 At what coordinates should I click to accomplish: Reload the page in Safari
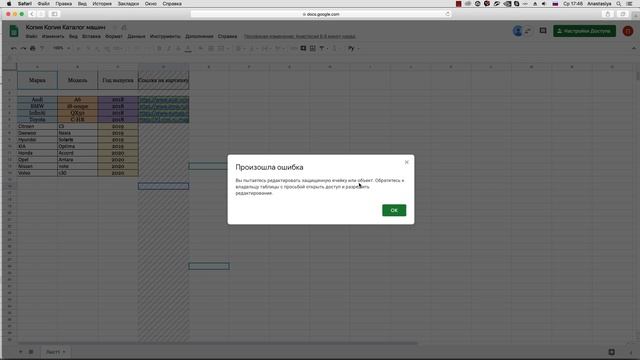click(x=447, y=14)
